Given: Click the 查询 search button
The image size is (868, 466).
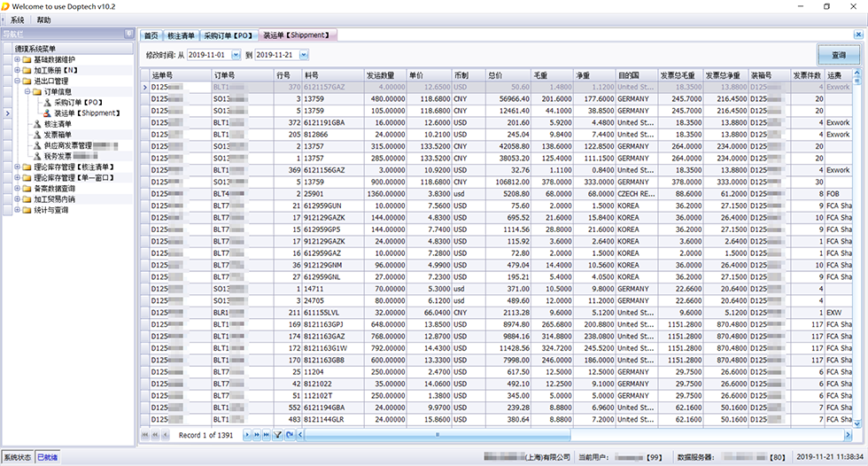Looking at the screenshot, I should [838, 55].
